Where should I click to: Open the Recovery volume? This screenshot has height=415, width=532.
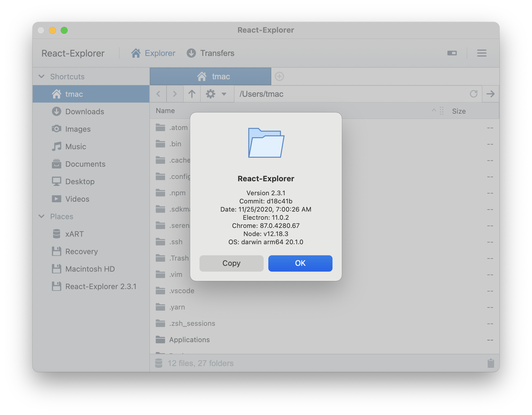tap(91, 251)
